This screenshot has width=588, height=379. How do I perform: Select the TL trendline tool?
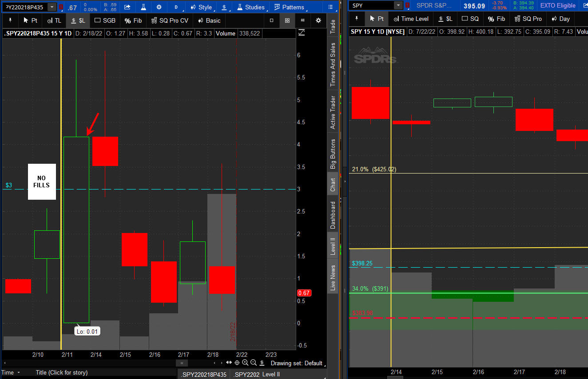pyautogui.click(x=54, y=20)
